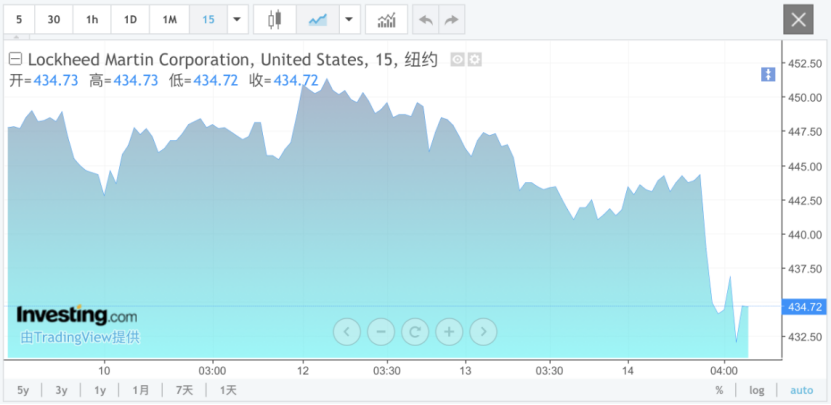Screen dimensions: 831x405
Task: Undo the last chart action
Action: pos(426,20)
